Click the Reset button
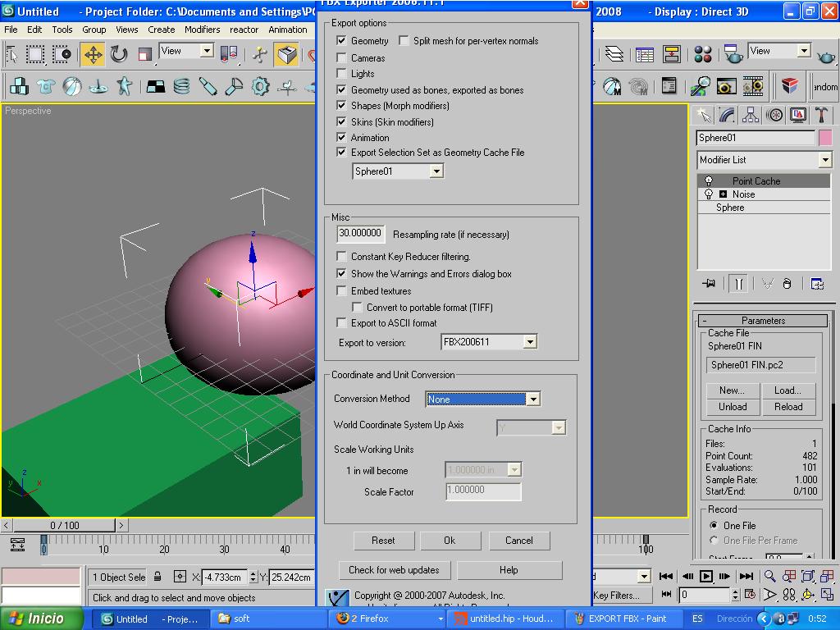Image resolution: width=840 pixels, height=630 pixels. (x=384, y=541)
